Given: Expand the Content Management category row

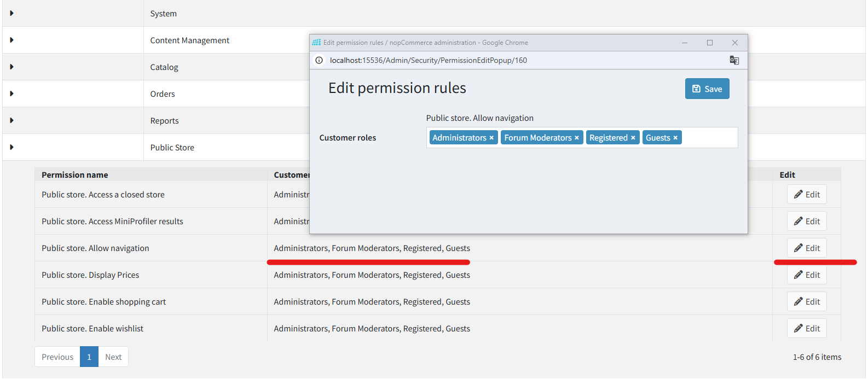Looking at the screenshot, I should pos(11,40).
